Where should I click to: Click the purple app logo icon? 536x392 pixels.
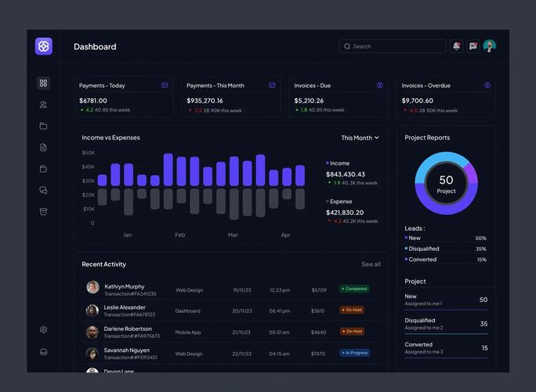44,46
